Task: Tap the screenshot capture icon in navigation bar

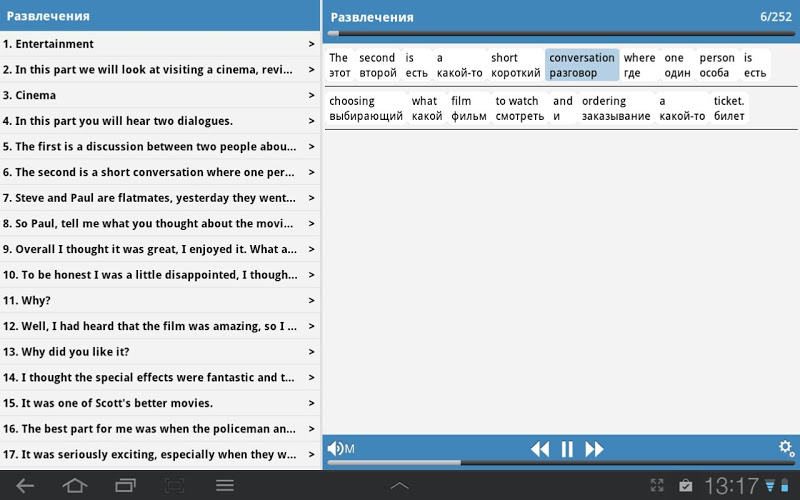Action: pos(174,486)
